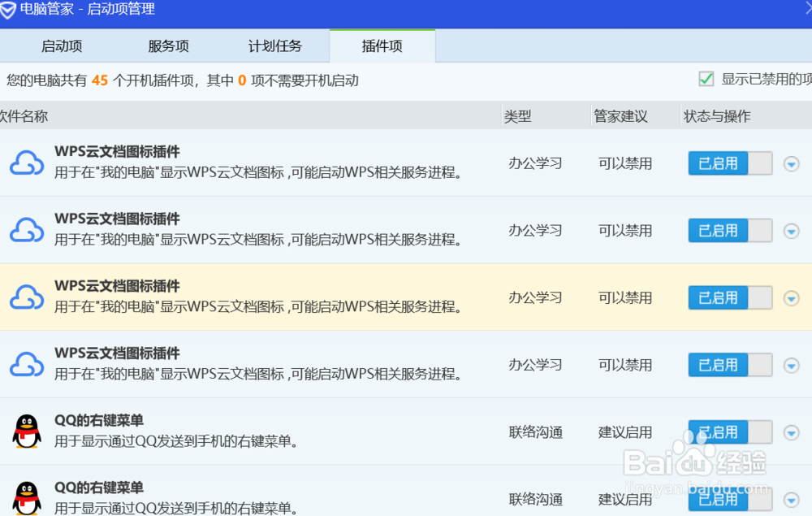Expand the dropdown arrow in the highlighted WPS row
Screen dimensions: 812x516
coord(791,298)
